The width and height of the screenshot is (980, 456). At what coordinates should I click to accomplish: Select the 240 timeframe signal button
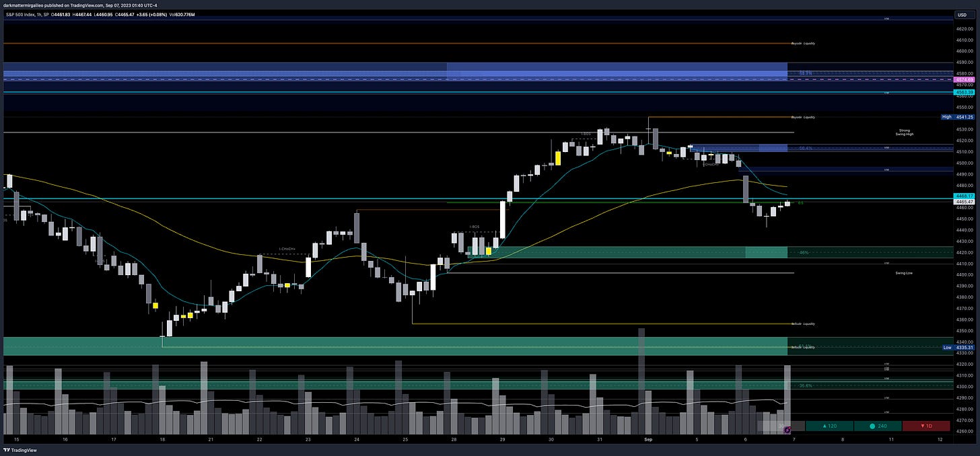[x=877, y=426]
